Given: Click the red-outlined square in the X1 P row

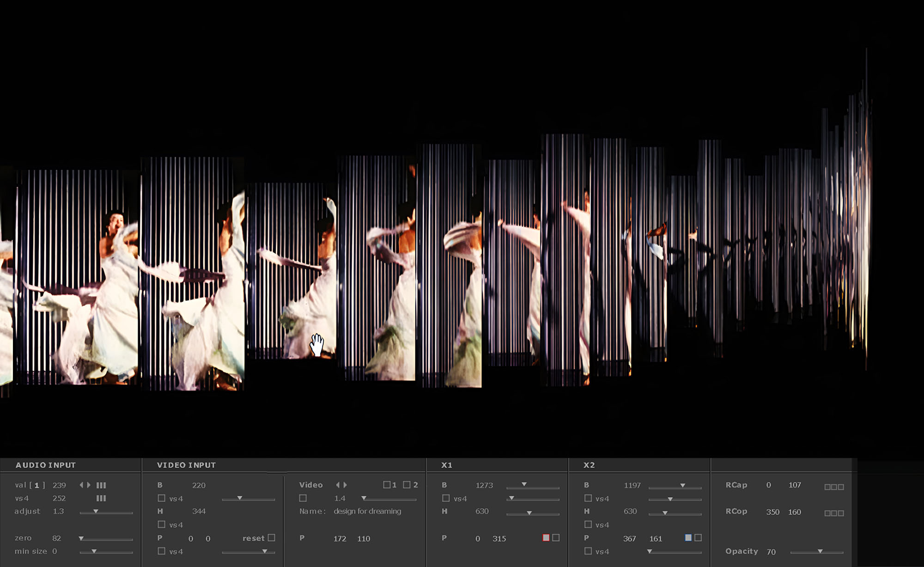Looking at the screenshot, I should 546,538.
